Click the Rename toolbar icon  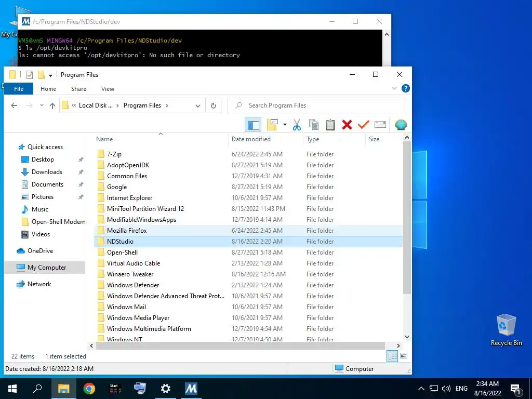pyautogui.click(x=380, y=125)
